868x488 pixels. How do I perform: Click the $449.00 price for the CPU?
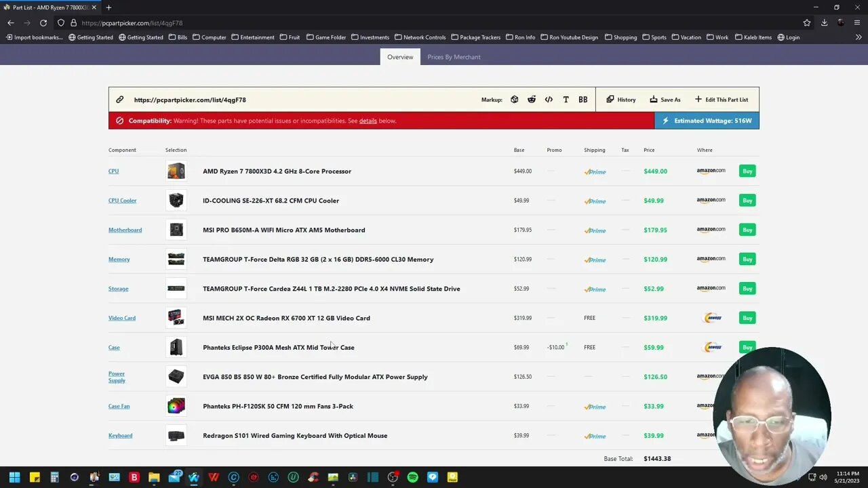coord(655,171)
